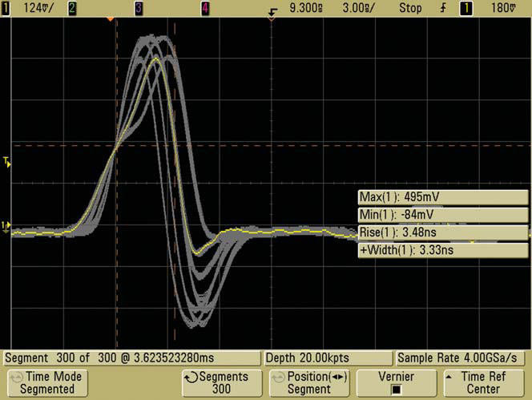532x400 pixels.
Task: Select channel 1 indicator in top bar
Action: pyautogui.click(x=6, y=8)
